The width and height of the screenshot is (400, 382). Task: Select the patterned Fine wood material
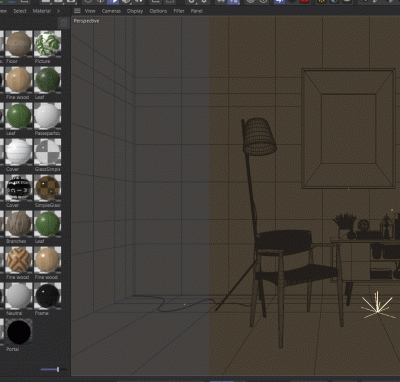point(19,260)
